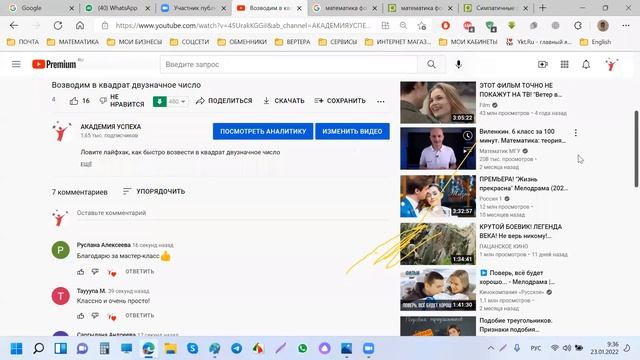Toggle creator heart on Таууупа М.'s comment
Viewport: 640px width, 360px height.
pos(112,316)
